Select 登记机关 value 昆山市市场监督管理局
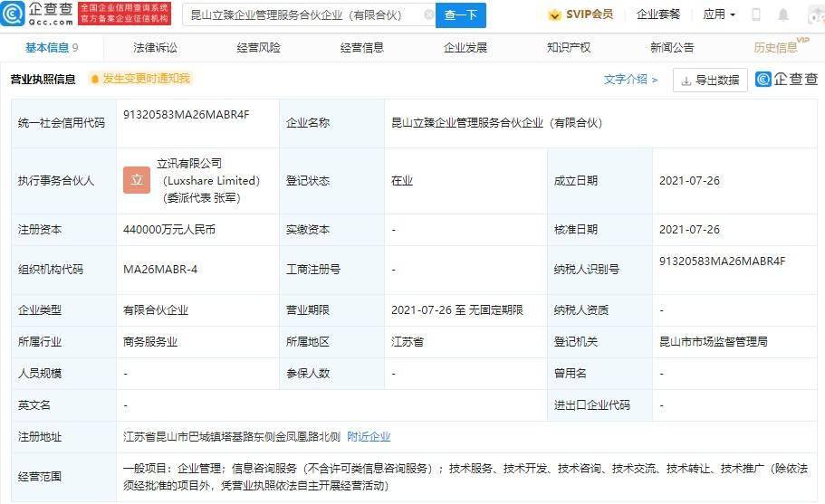The height and width of the screenshot is (504, 825). click(x=714, y=342)
